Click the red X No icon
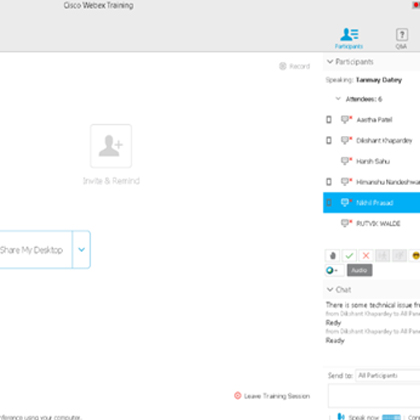This screenshot has height=420, width=420. tap(366, 256)
